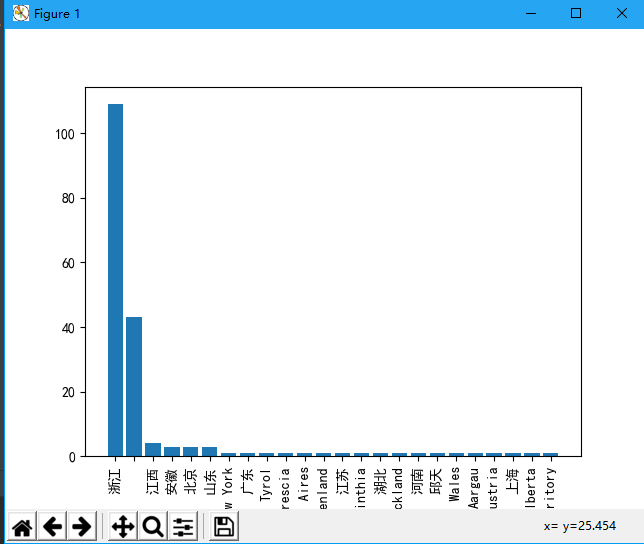Click the x-axis label 广东
The image size is (644, 544).
[248, 482]
